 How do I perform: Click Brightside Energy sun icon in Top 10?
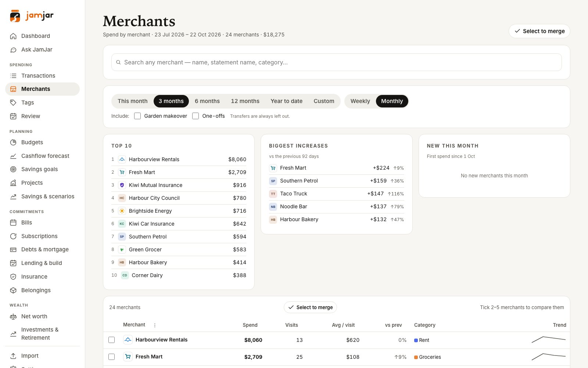click(122, 211)
